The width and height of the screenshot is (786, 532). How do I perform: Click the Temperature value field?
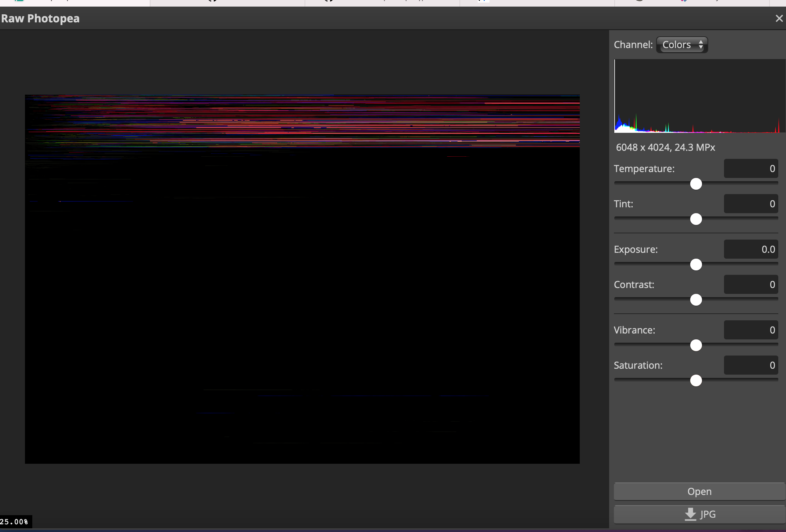(751, 168)
